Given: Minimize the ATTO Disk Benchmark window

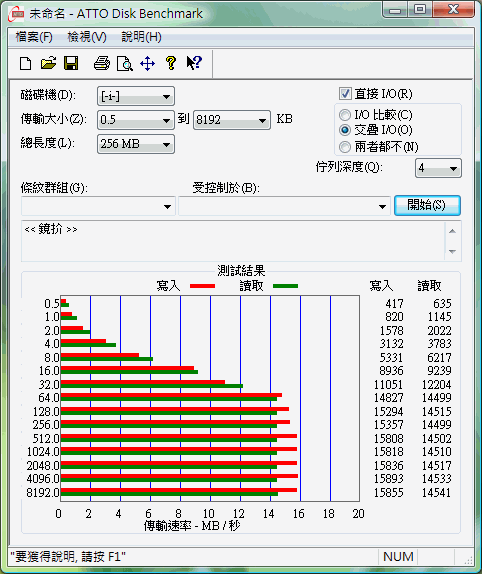Looking at the screenshot, I should click(x=395, y=9).
